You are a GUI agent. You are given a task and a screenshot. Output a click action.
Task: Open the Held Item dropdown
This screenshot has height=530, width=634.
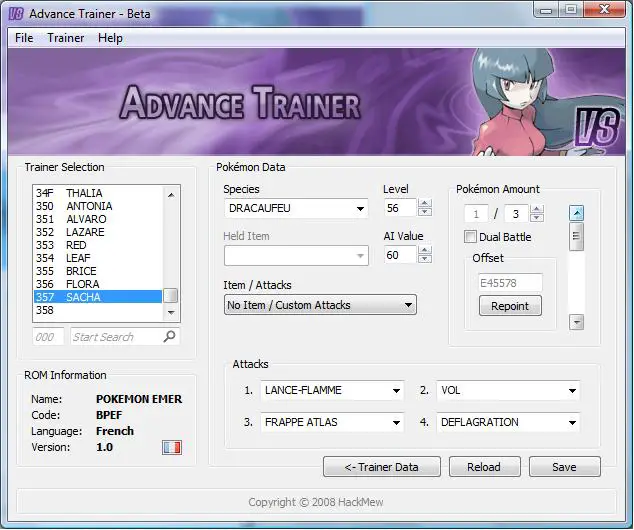pos(296,255)
